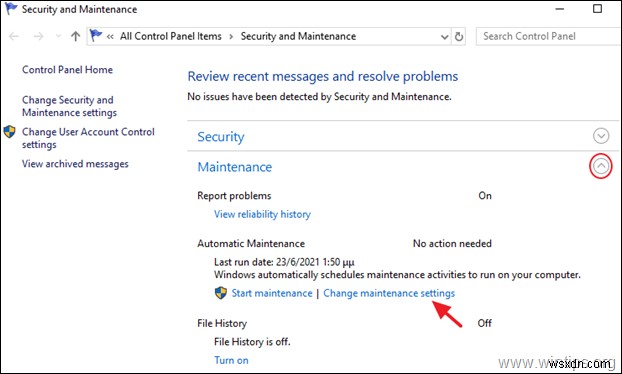Open View archived messages
The image size is (622, 374).
point(75,164)
